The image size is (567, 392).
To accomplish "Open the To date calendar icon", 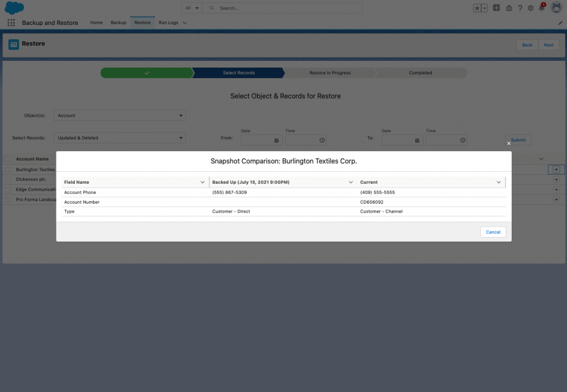I will pyautogui.click(x=417, y=140).
